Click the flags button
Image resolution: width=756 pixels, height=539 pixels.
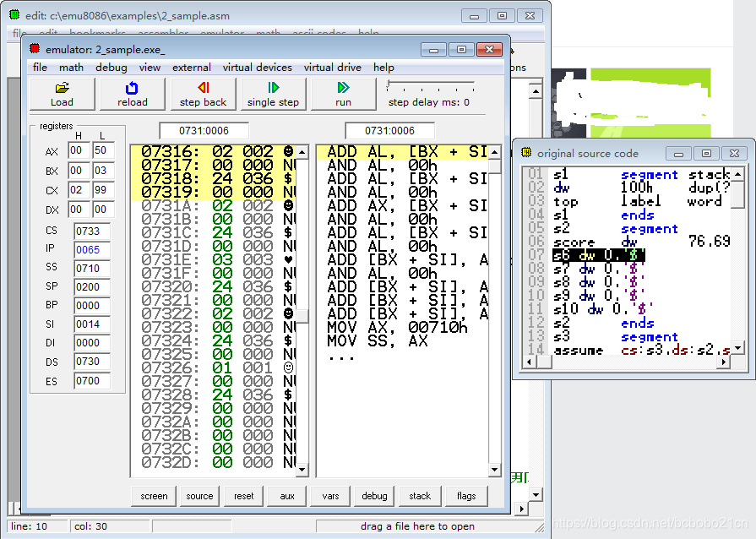466,496
